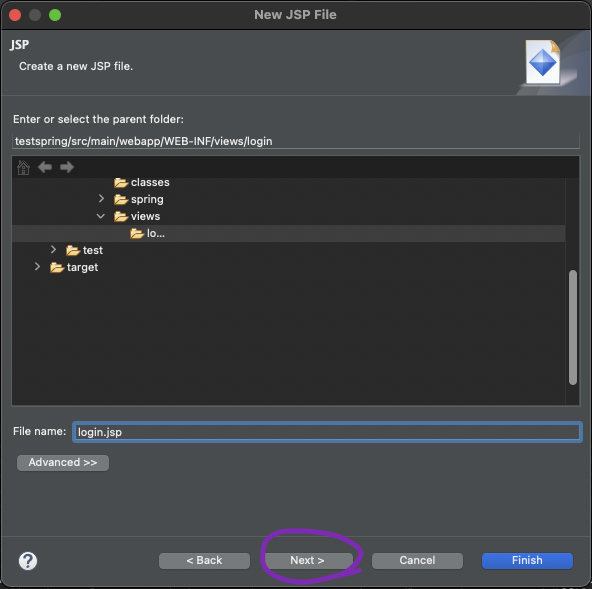Click the File name input field
This screenshot has height=589, width=592.
pyautogui.click(x=327, y=432)
